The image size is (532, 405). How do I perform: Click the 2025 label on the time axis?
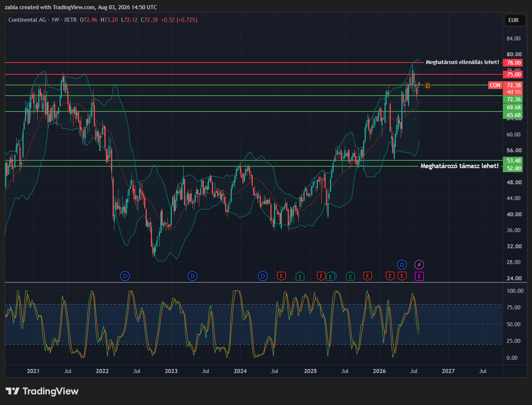[310, 371]
